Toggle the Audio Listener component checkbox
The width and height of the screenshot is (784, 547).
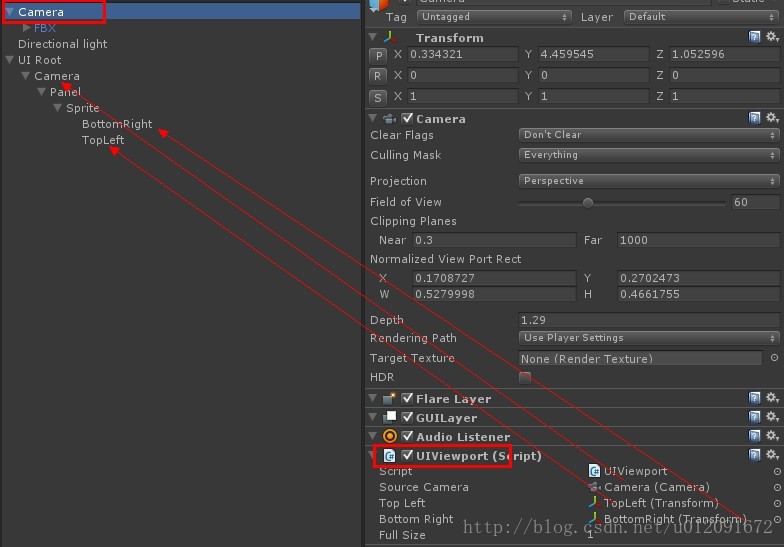(x=408, y=436)
